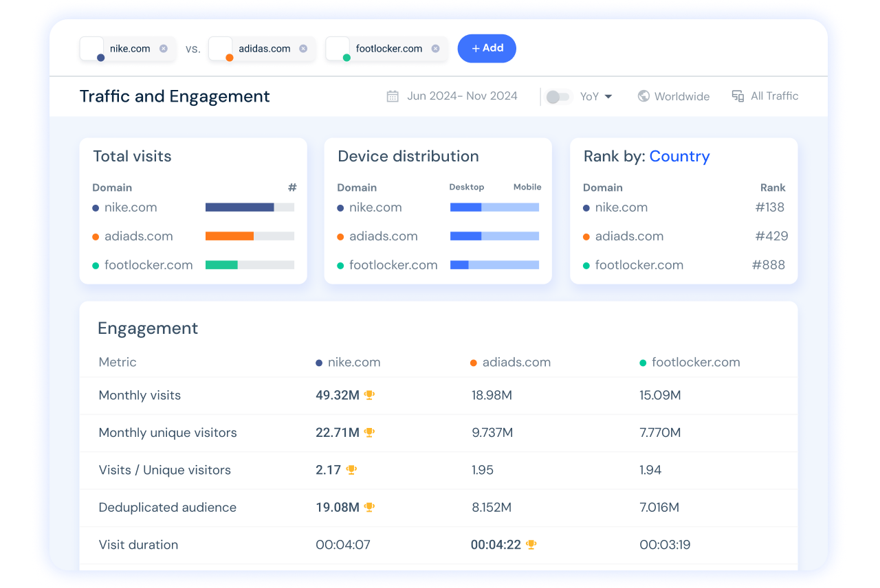Click trophy icon beside 19.08M deduplicated audience
This screenshot has height=588, width=880.
click(x=369, y=508)
